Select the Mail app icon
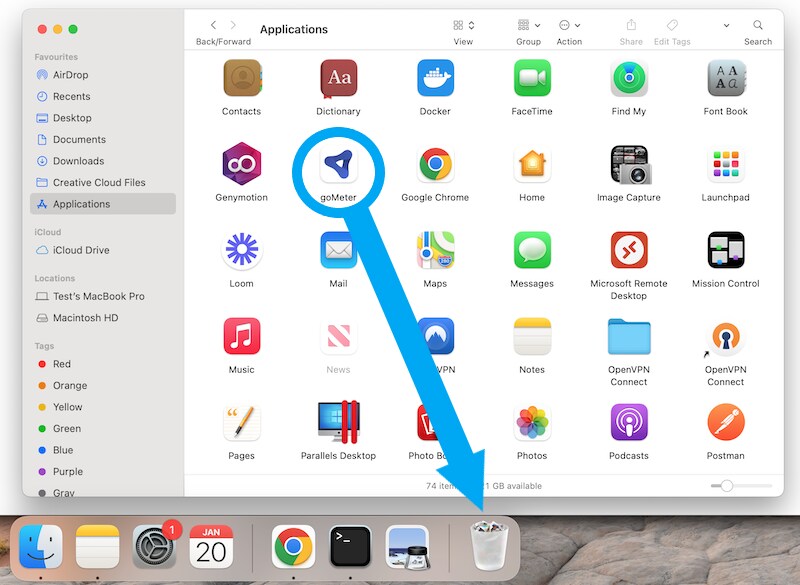Viewport: 800px width, 585px height. (338, 250)
